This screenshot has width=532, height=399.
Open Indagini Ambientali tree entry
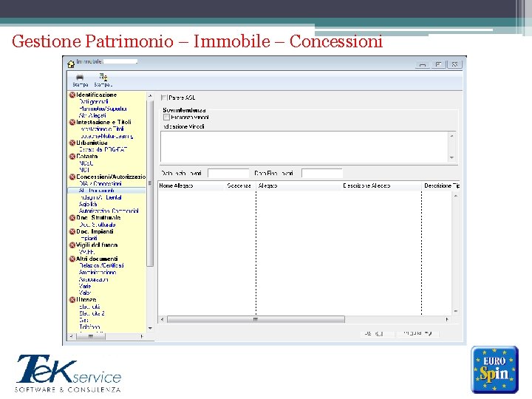[x=100, y=197]
